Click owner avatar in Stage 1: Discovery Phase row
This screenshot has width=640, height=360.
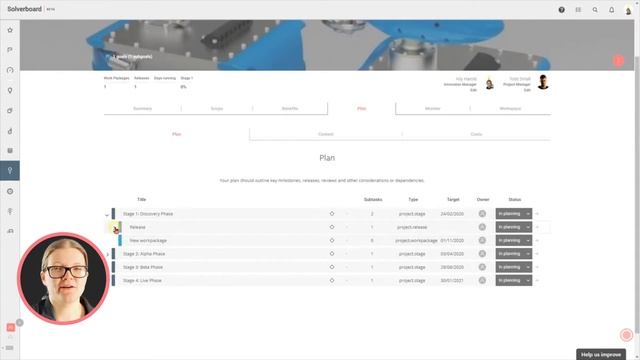[x=482, y=213]
